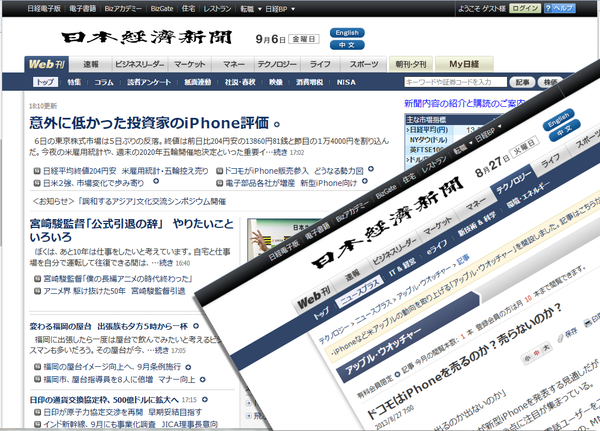The width and height of the screenshot is (600, 431).
Task: Set font size to 大 in tilted article
Action: (x=546, y=348)
